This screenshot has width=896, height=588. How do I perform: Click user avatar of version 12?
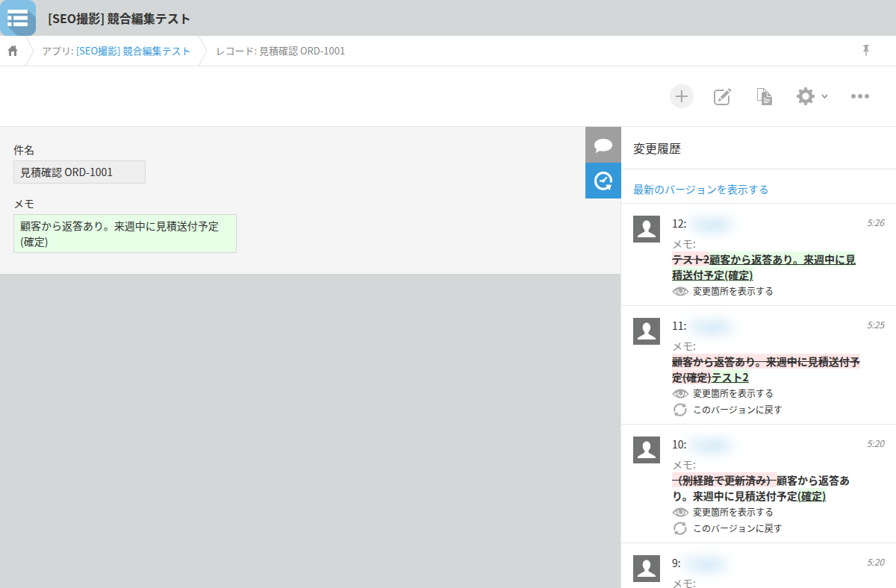(x=647, y=229)
